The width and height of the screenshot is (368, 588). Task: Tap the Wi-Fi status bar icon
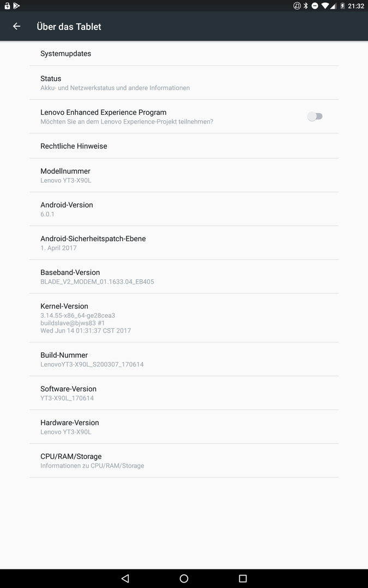tap(325, 5)
